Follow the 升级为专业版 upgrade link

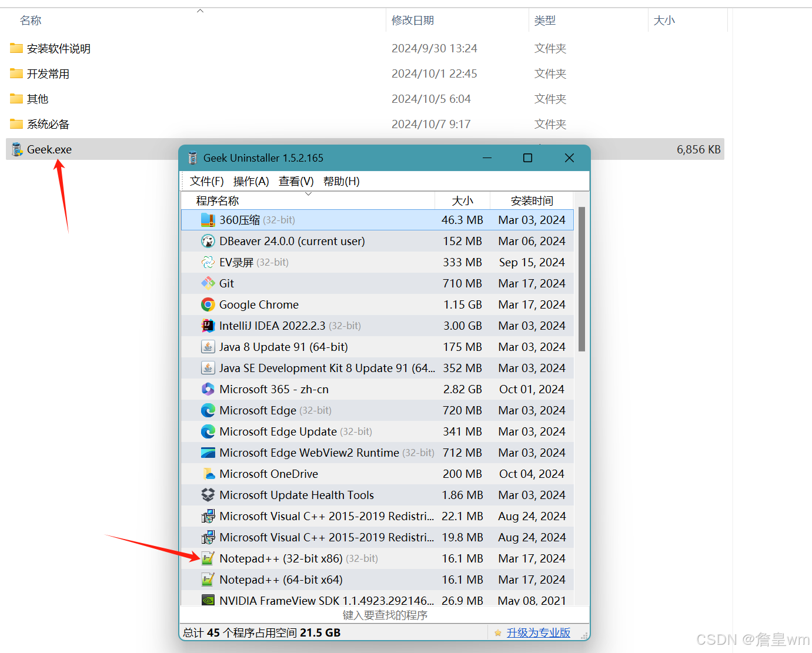coord(539,633)
